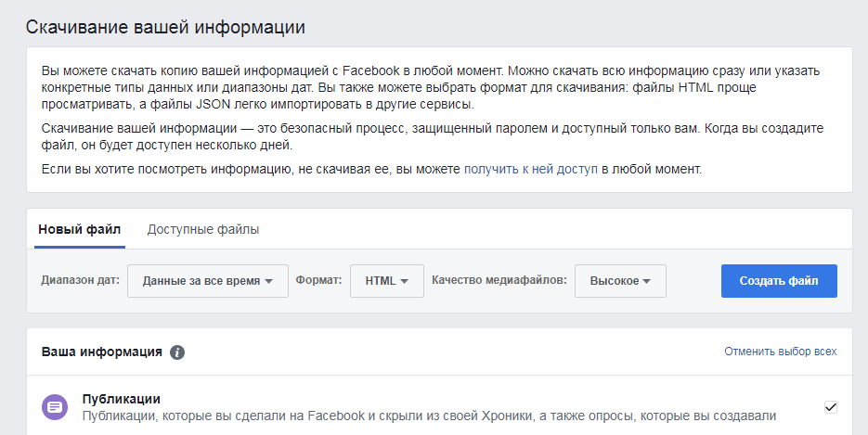
Task: Follow the получить к ней доступ link
Action: 531,169
